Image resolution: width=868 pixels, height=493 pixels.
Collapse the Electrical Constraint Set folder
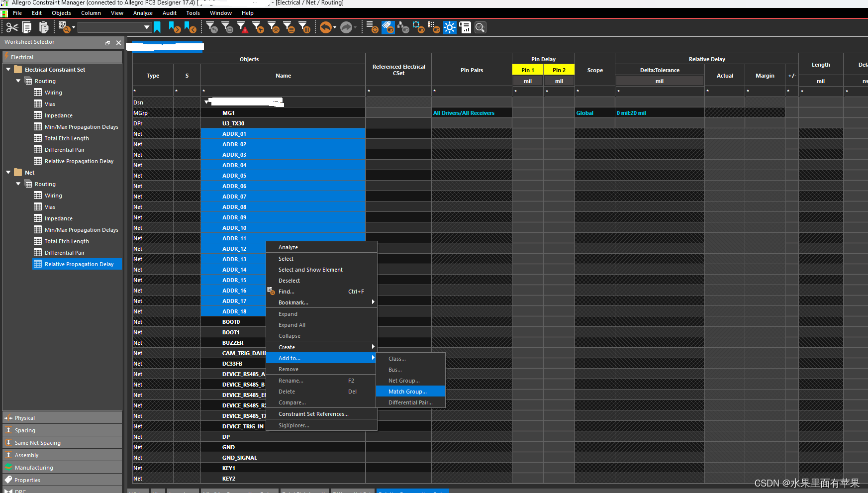pos(8,70)
